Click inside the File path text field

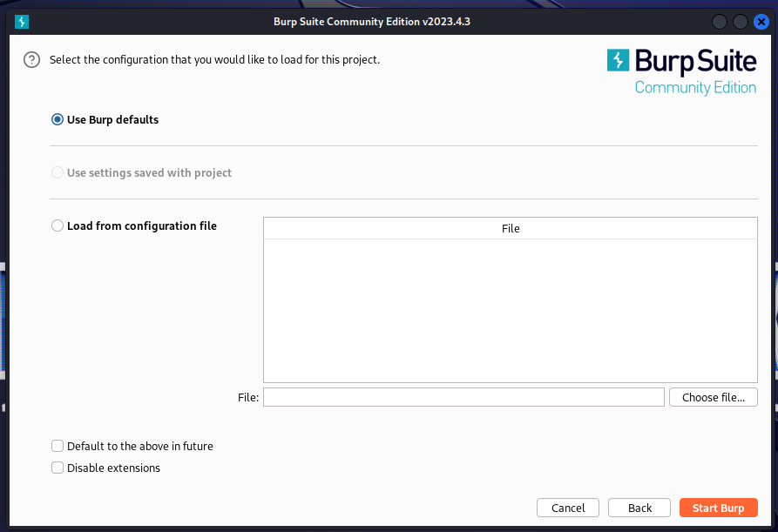[x=463, y=397]
